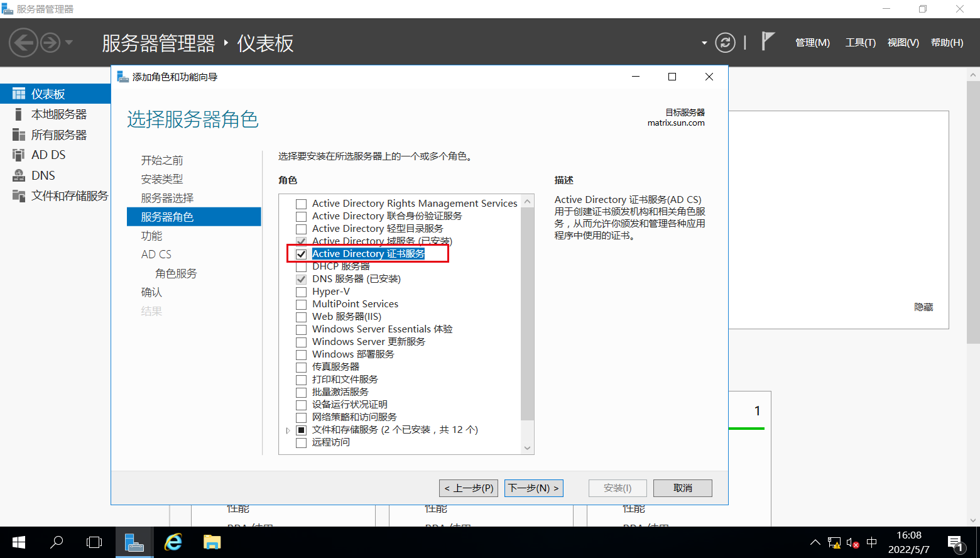Screen dimensions: 980x558
Task: Check 传真服务器 role
Action: click(x=302, y=367)
